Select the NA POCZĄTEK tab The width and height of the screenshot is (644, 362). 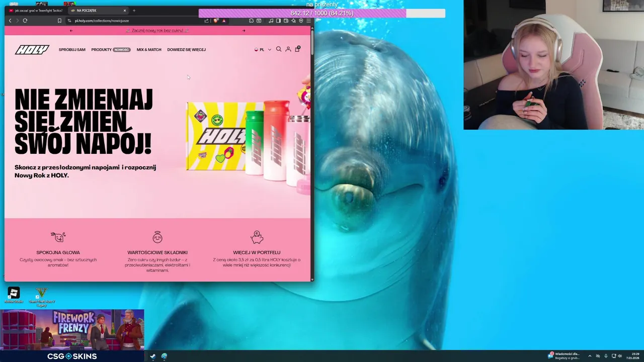98,11
